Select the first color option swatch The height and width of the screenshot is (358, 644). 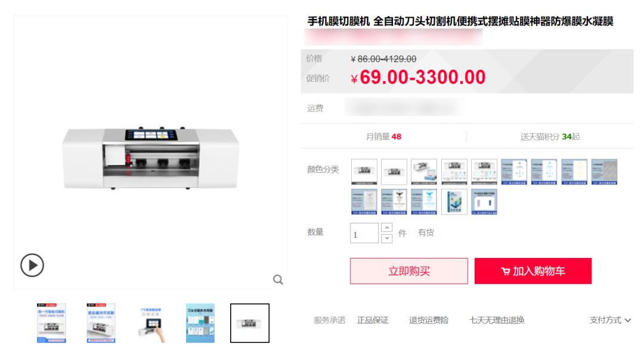pos(364,172)
